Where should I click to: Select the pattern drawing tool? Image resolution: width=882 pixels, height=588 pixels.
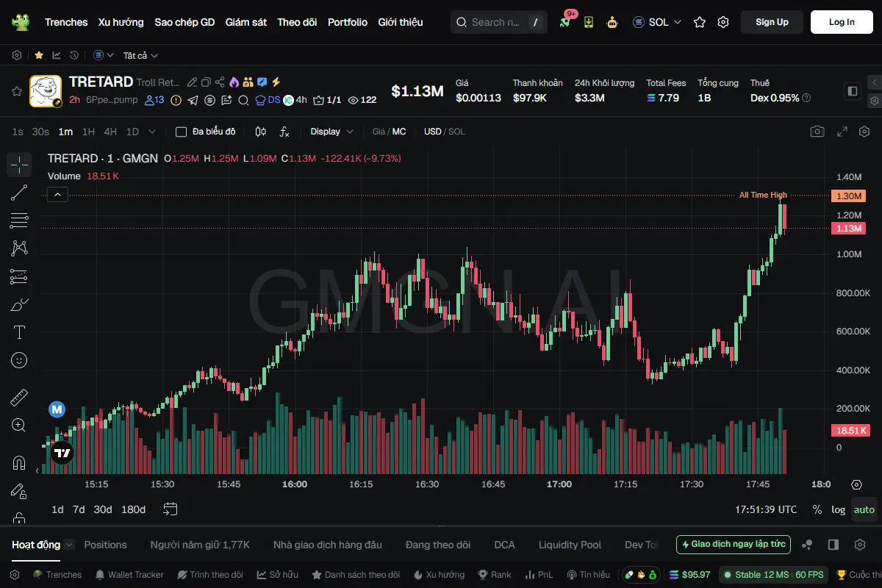pyautogui.click(x=19, y=248)
